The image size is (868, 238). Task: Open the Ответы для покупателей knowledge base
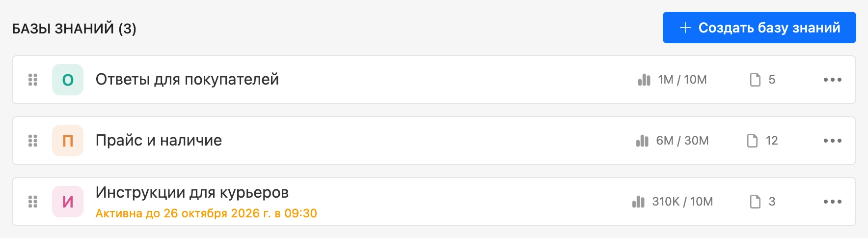(x=187, y=79)
